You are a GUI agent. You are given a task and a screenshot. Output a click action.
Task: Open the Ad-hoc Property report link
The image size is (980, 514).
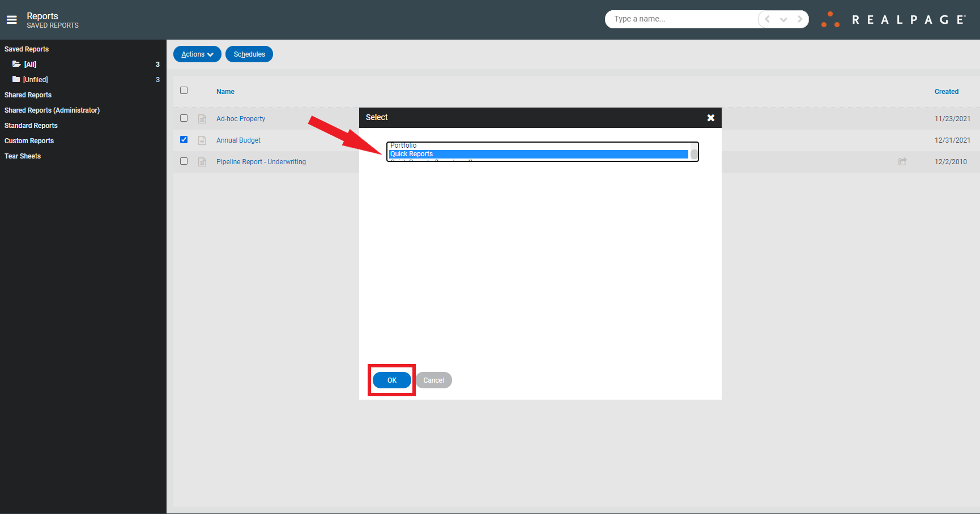click(x=241, y=119)
